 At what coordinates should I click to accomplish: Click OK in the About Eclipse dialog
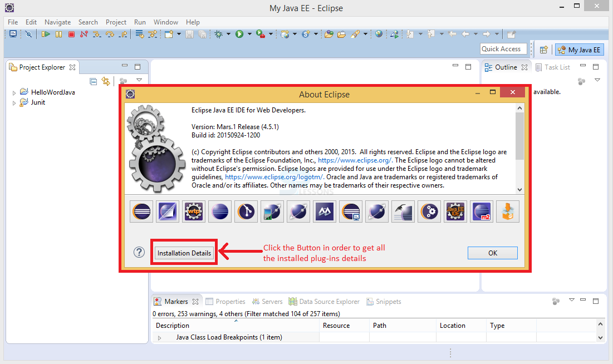493,253
